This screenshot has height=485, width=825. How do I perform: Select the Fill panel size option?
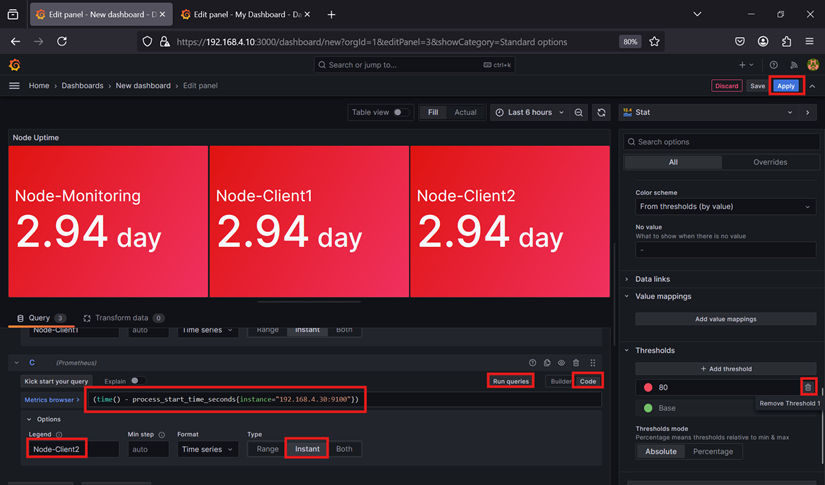coord(433,113)
